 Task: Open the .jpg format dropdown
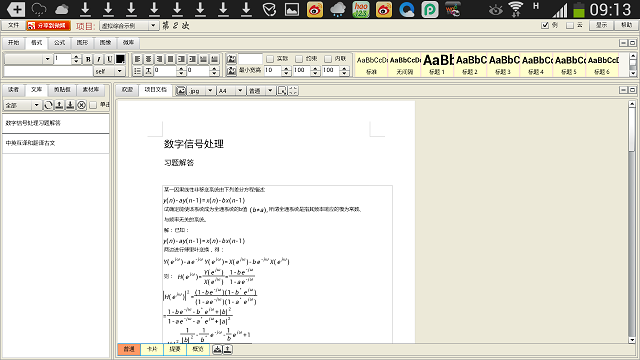coord(201,91)
